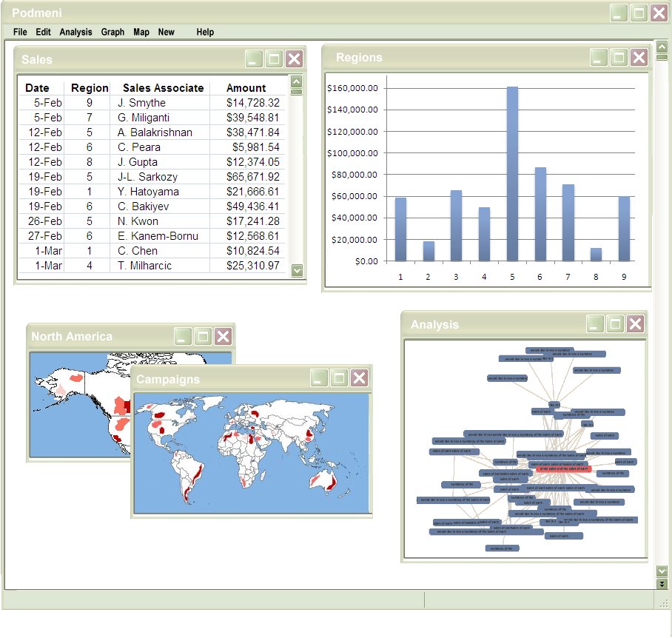The height and width of the screenshot is (638, 672).
Task: Close the Campaigns window
Action: [x=359, y=378]
